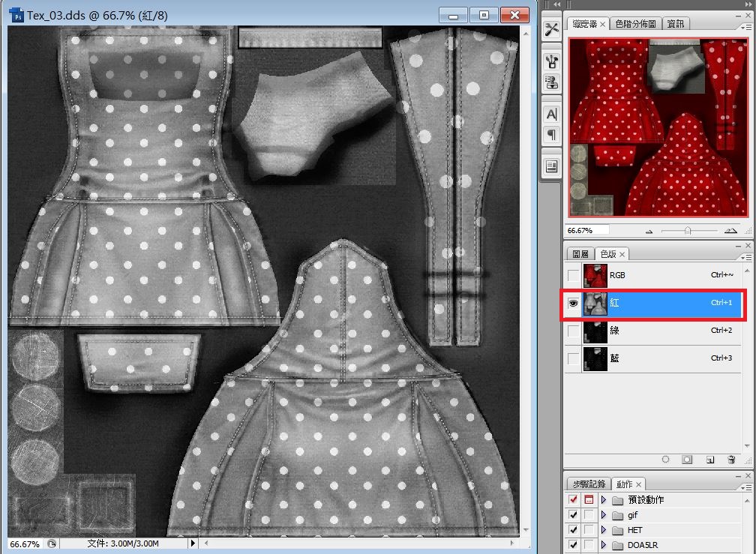This screenshot has width=756, height=554.
Task: Select the green channel Ctrl+2 row
Action: pyautogui.click(x=652, y=331)
